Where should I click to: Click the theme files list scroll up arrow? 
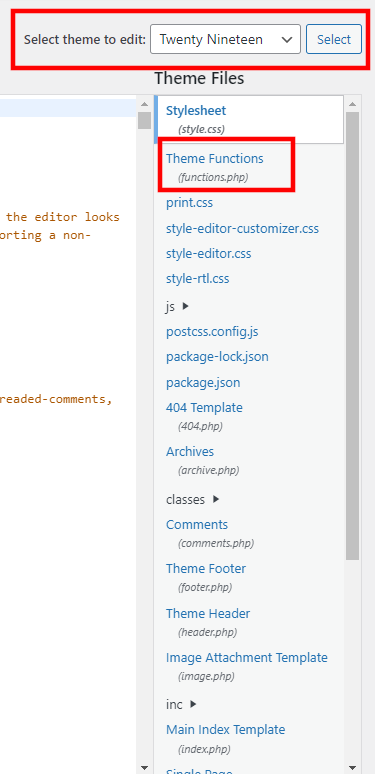tap(352, 104)
